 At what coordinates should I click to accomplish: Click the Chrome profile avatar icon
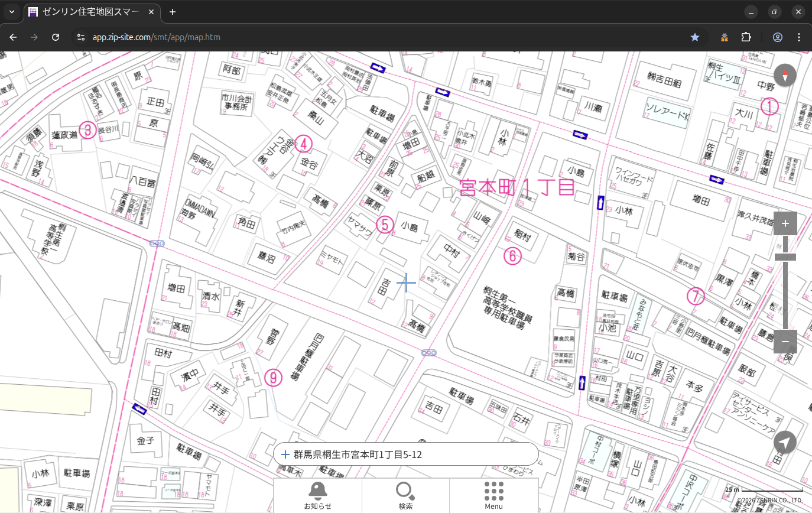[778, 37]
